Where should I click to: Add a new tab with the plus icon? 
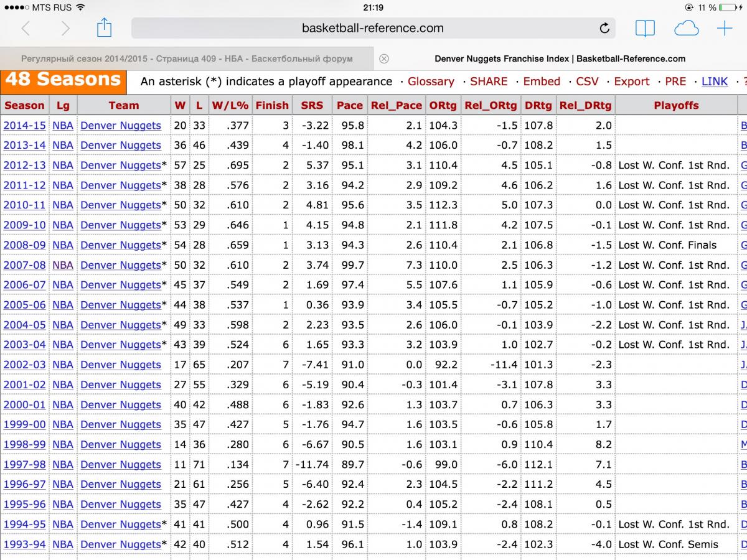tap(725, 28)
